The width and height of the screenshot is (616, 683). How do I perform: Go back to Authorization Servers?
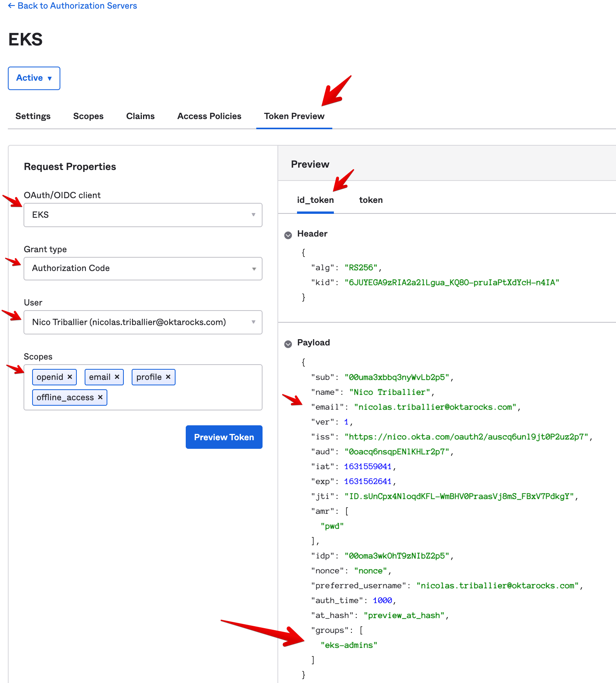click(x=72, y=6)
